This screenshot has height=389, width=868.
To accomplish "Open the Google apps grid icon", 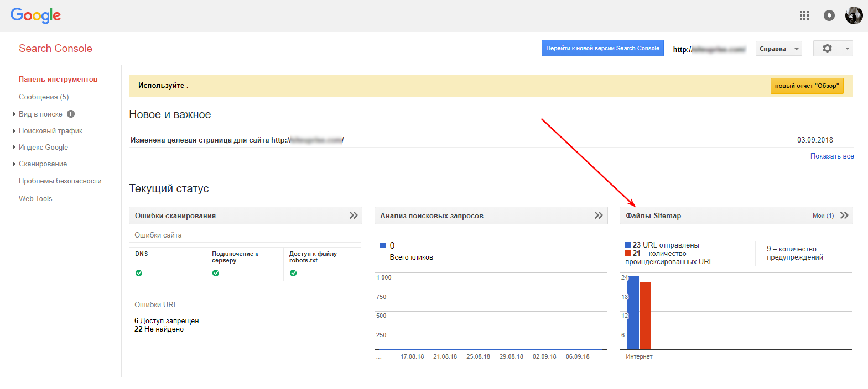I will click(x=804, y=15).
